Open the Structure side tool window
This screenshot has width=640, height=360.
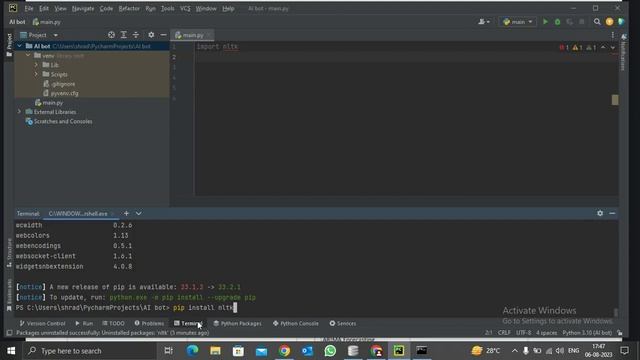(9, 252)
